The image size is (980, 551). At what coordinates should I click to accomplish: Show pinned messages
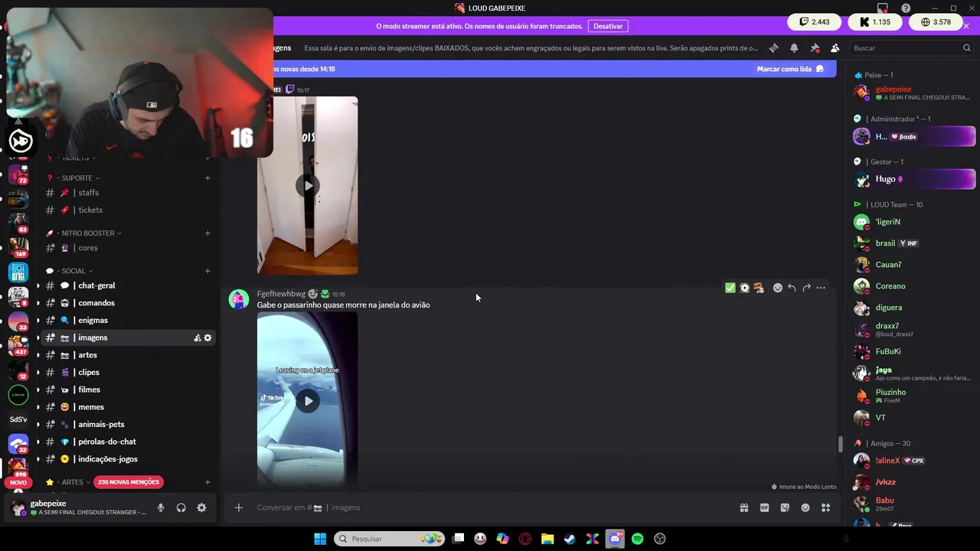[815, 47]
